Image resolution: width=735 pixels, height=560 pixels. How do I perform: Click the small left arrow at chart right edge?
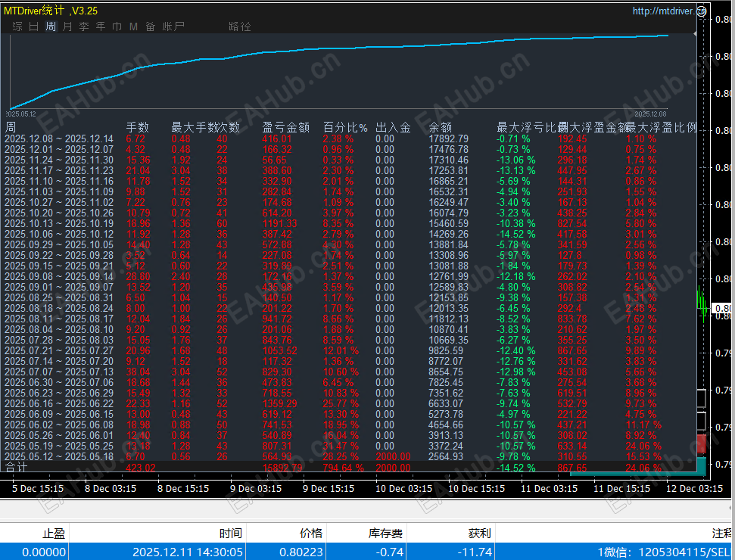tap(695, 34)
